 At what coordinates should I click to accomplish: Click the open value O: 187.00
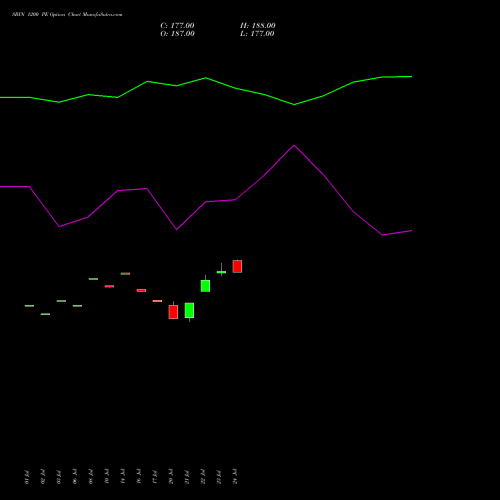point(177,34)
